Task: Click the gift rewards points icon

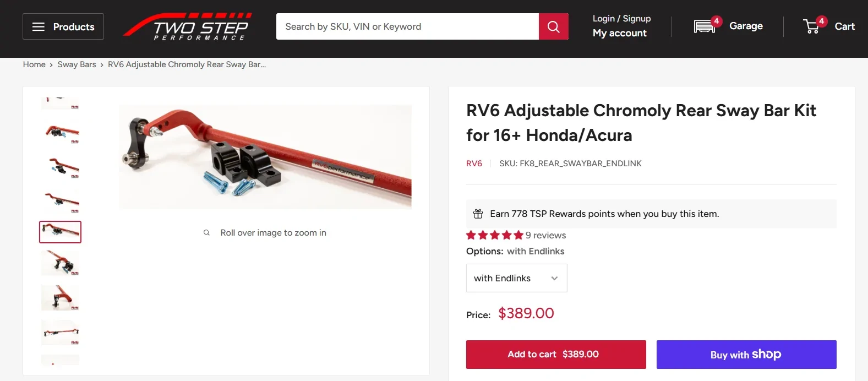Action: (478, 214)
